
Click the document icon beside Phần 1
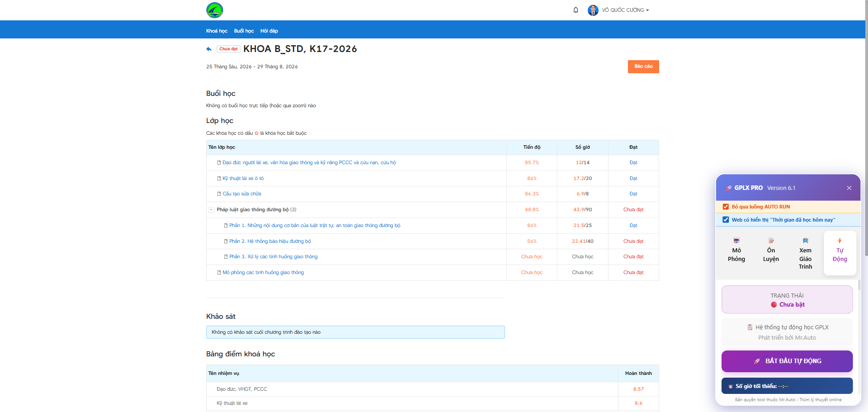(x=226, y=225)
